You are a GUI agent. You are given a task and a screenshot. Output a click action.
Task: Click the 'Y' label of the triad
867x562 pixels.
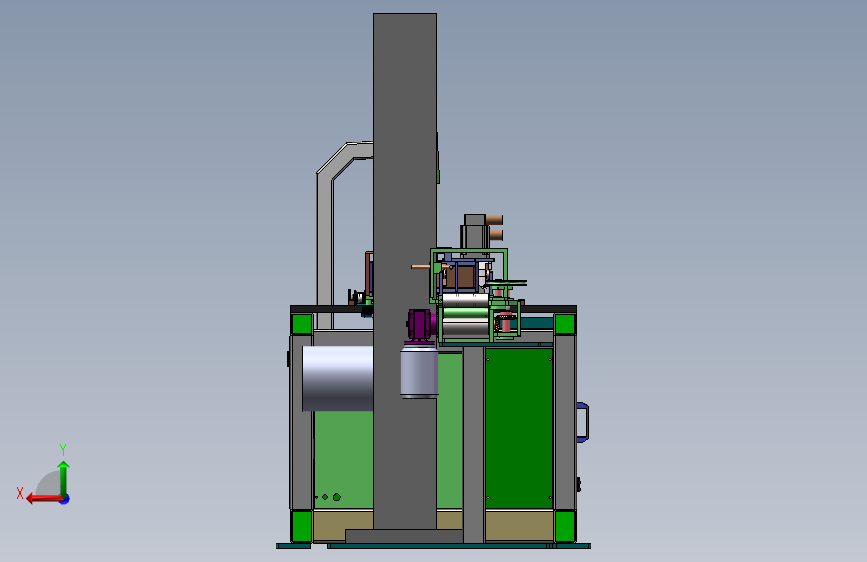click(63, 450)
